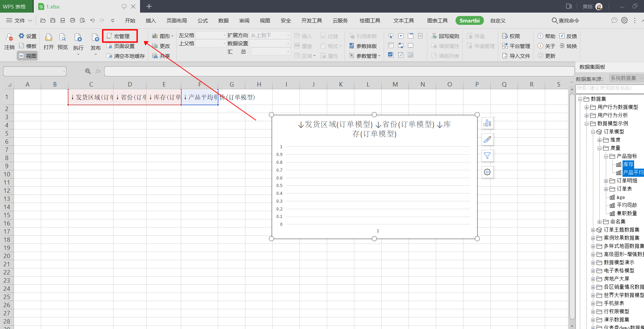This screenshot has height=329, width=644.
Task: Switch to the 插入 ribbon tab
Action: pos(151,20)
